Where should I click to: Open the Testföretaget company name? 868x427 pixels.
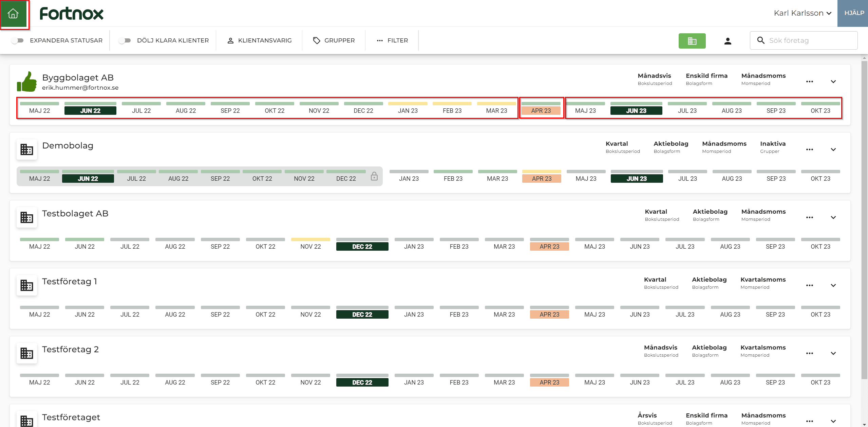(x=71, y=417)
